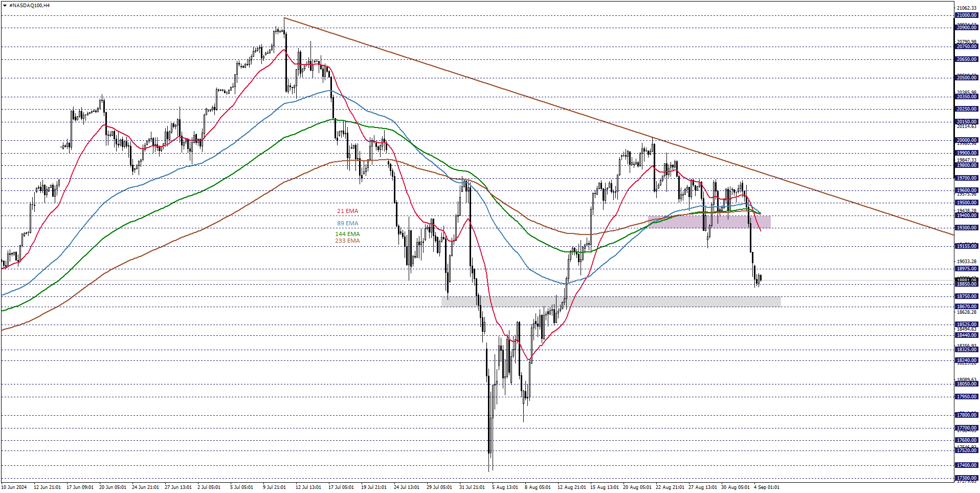Click the 31 Jul 21:01 date label

click(472, 487)
